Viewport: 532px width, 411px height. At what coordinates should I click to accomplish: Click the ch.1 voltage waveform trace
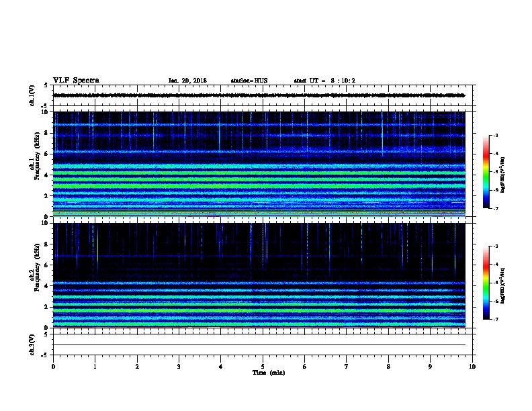point(259,95)
